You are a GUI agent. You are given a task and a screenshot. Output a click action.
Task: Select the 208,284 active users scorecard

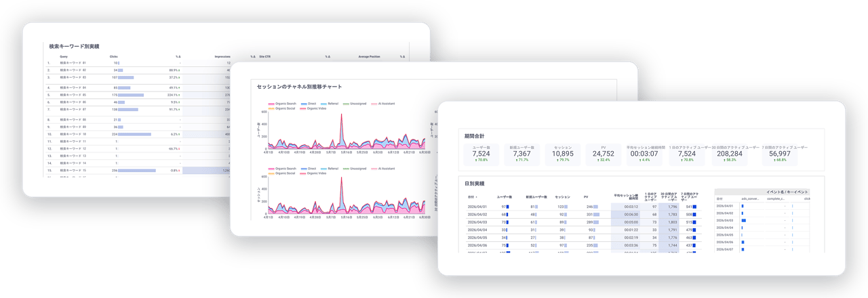click(728, 154)
